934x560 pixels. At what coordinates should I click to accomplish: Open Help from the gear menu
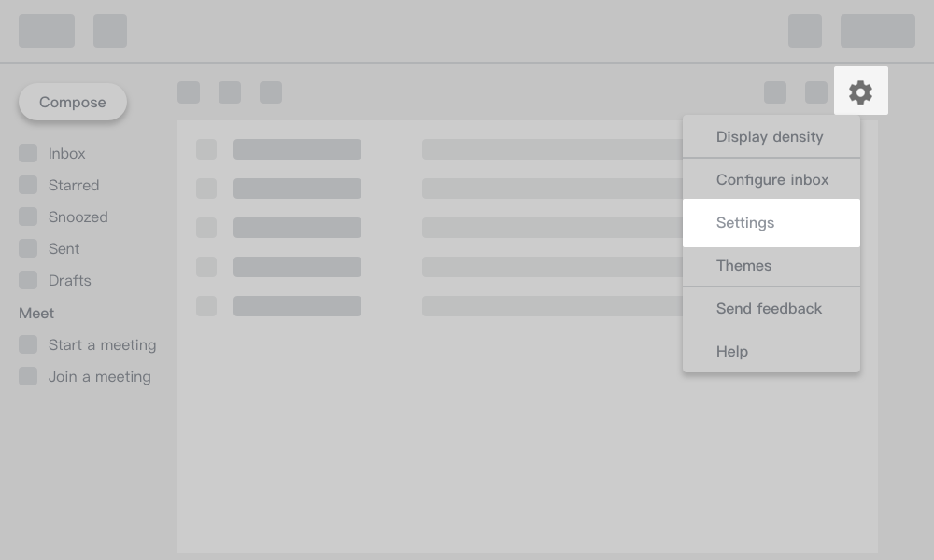(x=732, y=352)
